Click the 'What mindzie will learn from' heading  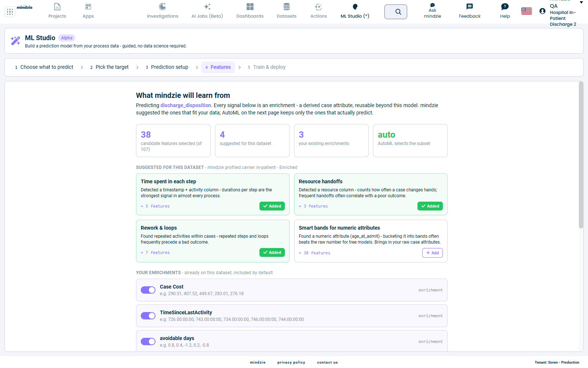[183, 95]
